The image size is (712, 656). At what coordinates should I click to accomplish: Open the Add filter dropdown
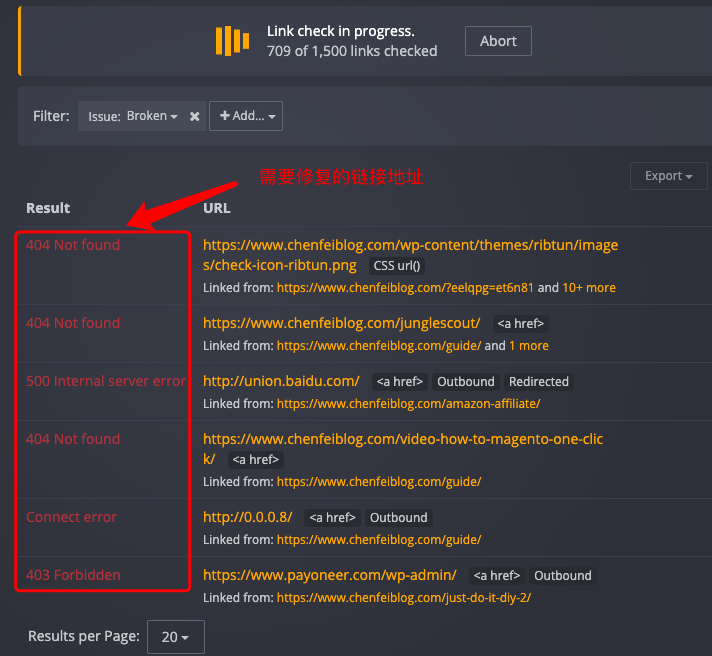[246, 116]
